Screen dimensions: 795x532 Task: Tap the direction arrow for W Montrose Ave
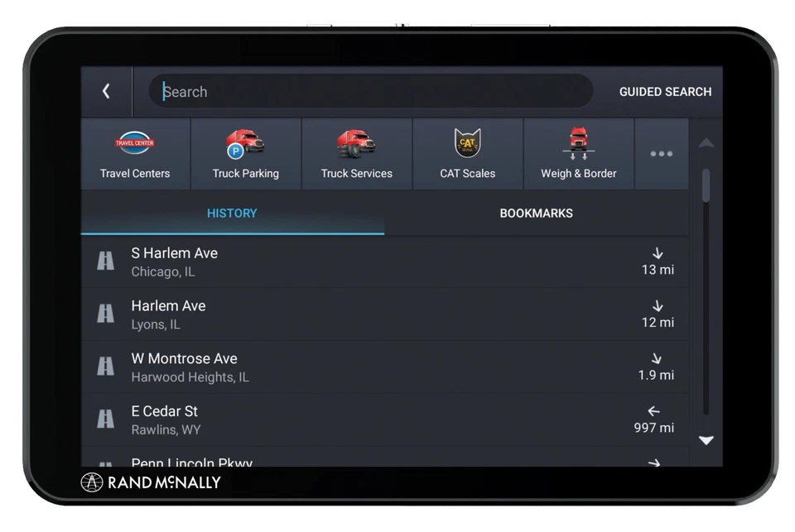(x=658, y=359)
